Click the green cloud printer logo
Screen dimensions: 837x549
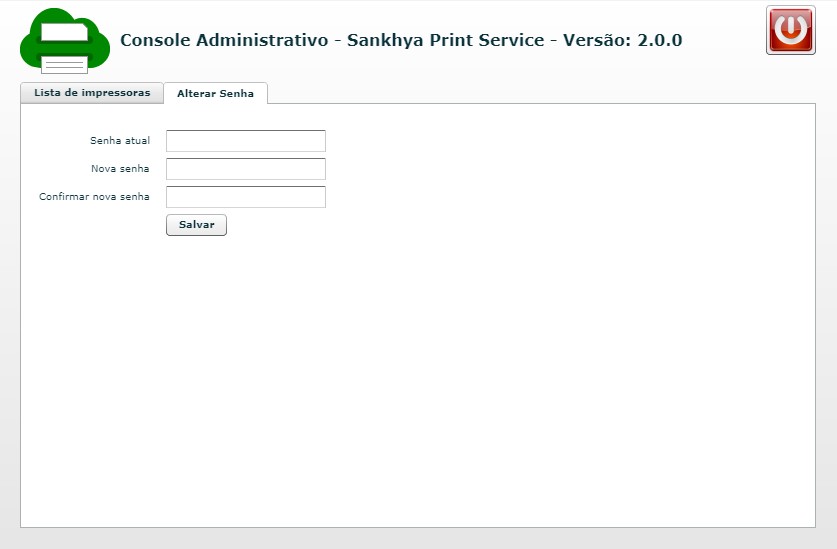[x=65, y=41]
